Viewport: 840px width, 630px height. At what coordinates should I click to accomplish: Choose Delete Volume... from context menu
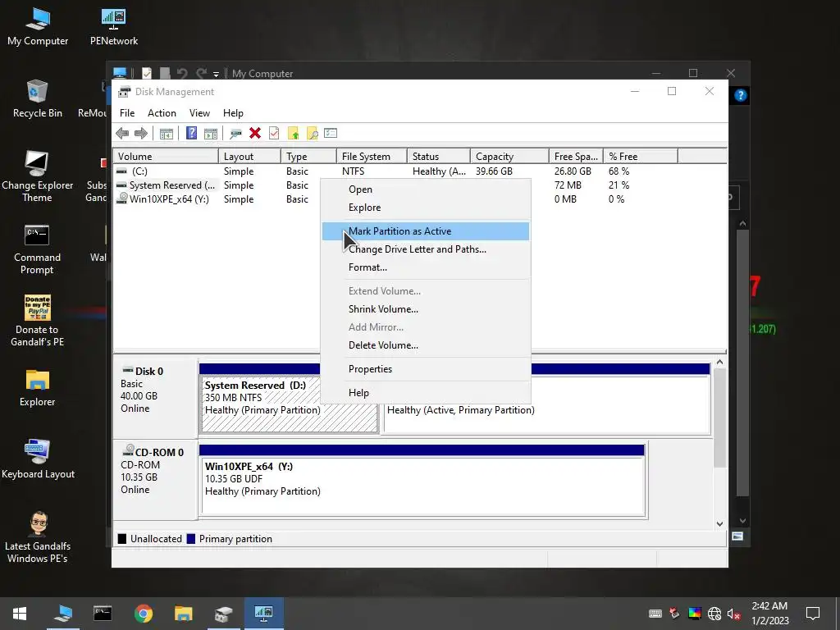coord(426,345)
